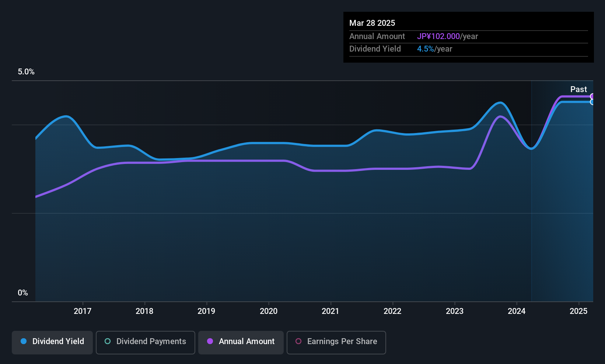605x364 pixels.
Task: Click the Mar 28 2025 date heading
Action: (372, 23)
